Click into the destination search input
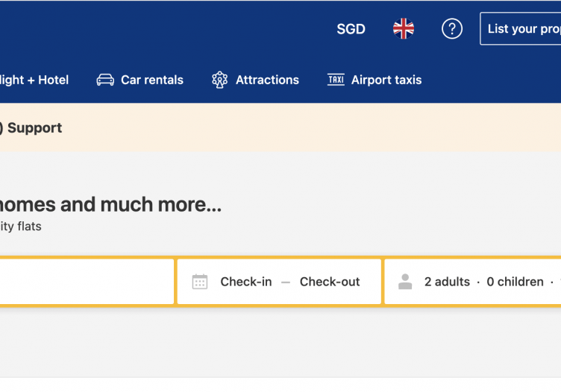 87,282
